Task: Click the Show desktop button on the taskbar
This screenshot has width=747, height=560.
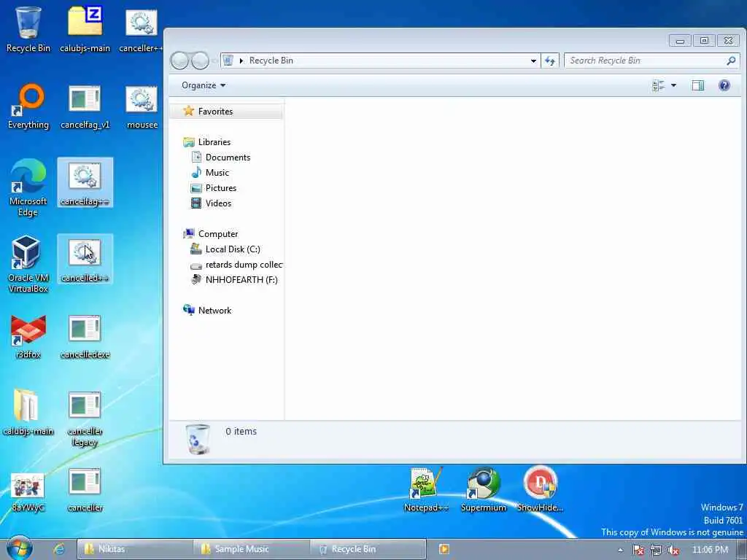Action: pos(742,550)
